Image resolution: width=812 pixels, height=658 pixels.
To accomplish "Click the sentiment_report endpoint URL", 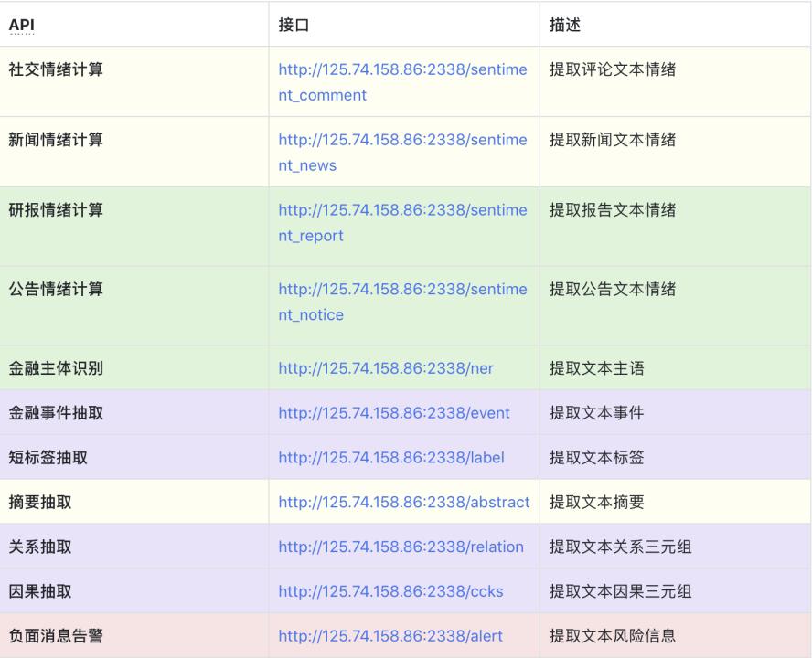I will [x=402, y=211].
